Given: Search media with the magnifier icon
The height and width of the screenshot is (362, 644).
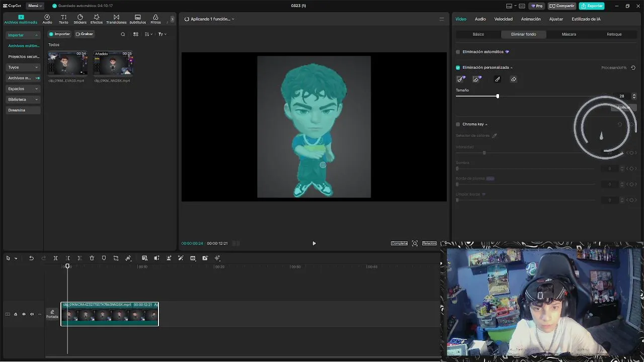Looking at the screenshot, I should point(123,34).
